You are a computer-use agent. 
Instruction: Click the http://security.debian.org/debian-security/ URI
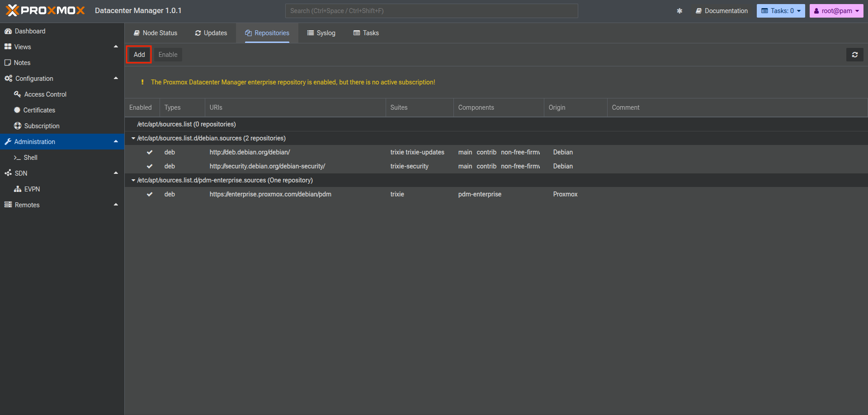pyautogui.click(x=267, y=167)
